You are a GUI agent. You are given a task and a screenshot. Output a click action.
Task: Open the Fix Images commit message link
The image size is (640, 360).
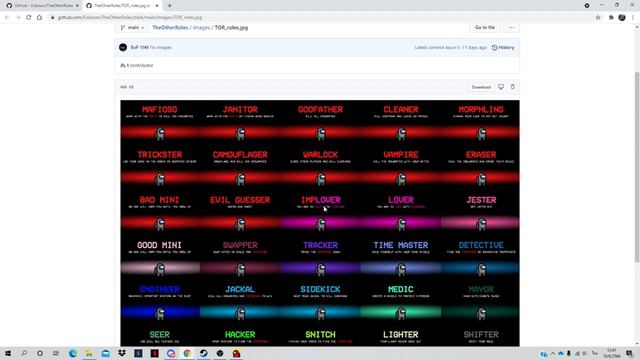tap(160, 47)
